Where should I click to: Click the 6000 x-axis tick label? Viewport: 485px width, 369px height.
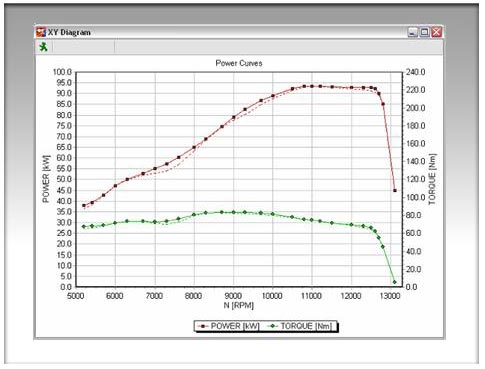click(115, 296)
